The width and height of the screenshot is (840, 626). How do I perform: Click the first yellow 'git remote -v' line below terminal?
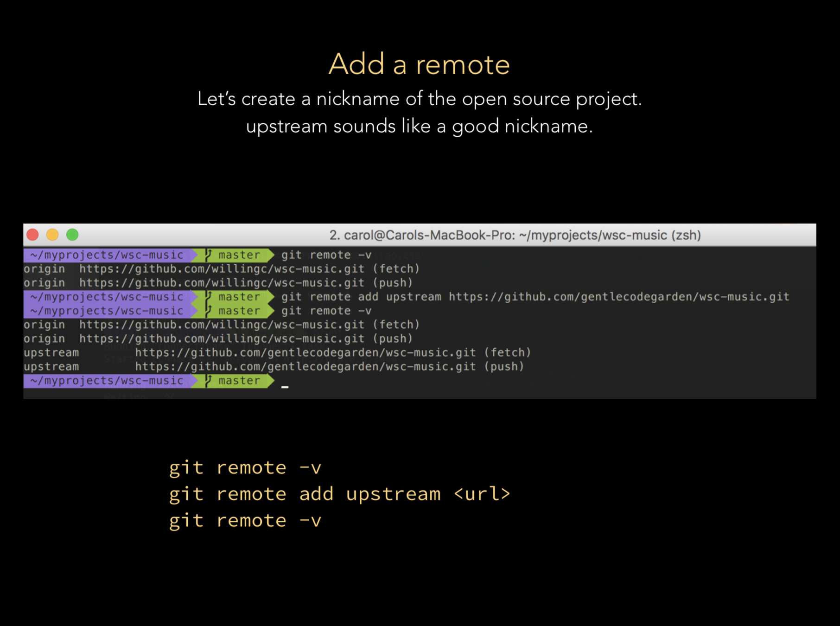245,467
